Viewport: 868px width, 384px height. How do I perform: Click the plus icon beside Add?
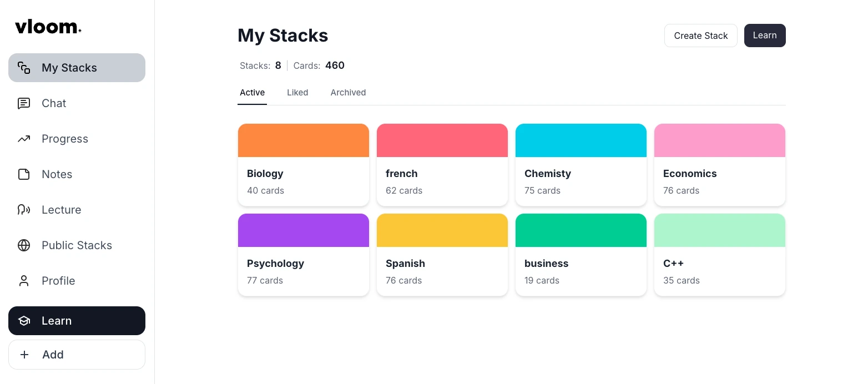[x=24, y=355]
